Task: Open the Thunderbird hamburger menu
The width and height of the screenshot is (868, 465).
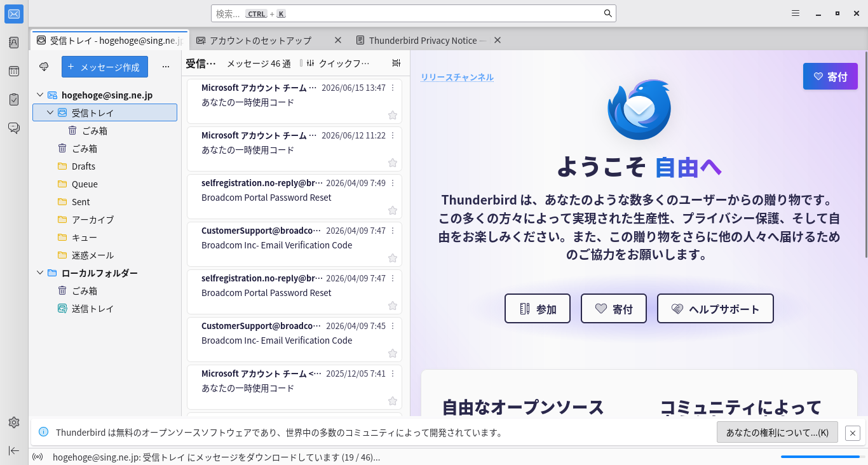Action: (x=796, y=13)
